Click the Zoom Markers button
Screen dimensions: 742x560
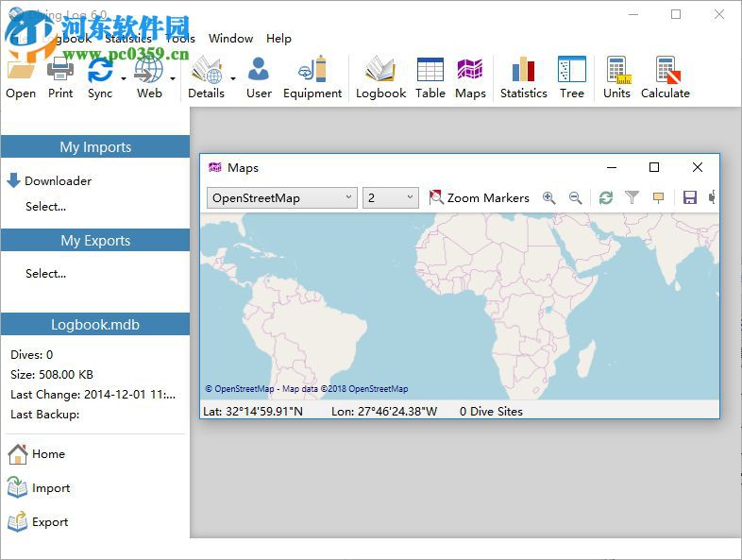(x=480, y=197)
